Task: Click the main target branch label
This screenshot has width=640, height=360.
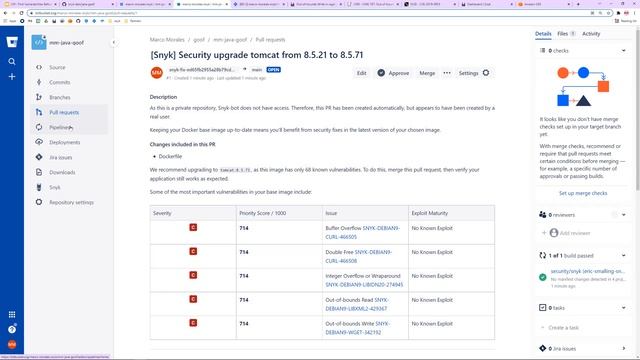Action: pos(257,70)
